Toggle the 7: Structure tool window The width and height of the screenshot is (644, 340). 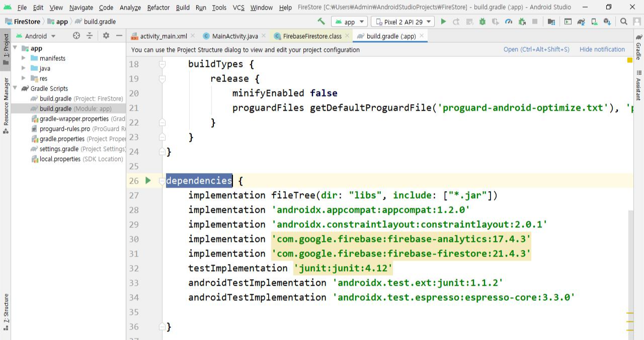pyautogui.click(x=6, y=313)
